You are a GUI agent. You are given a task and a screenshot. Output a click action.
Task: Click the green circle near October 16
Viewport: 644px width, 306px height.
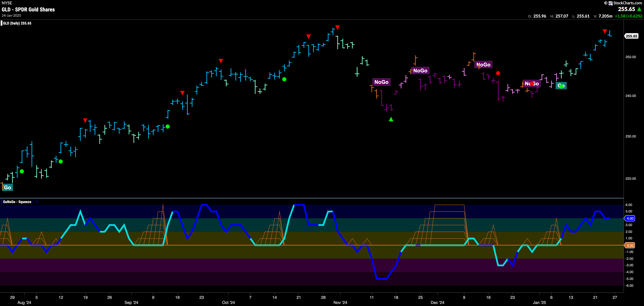pos(284,79)
